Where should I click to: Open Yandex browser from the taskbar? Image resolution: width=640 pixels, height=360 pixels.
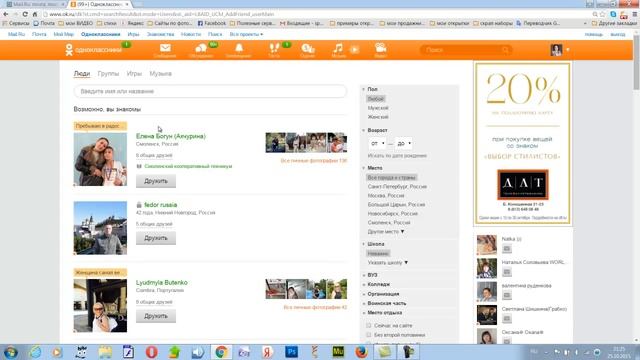pyautogui.click(x=268, y=351)
